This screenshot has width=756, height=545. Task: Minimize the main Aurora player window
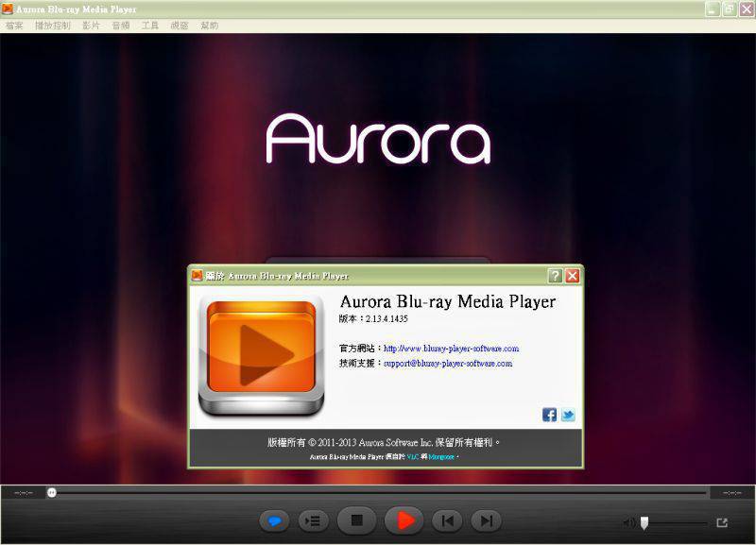713,9
